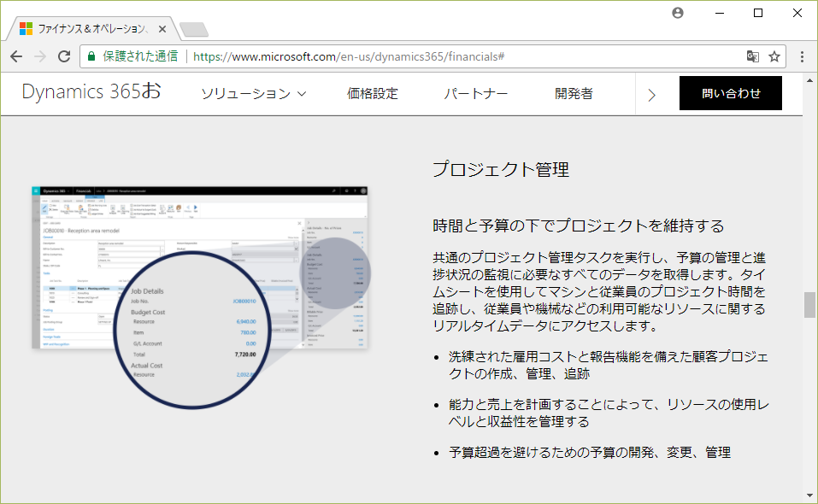Open a new browser tab
818x504 pixels.
[193, 29]
